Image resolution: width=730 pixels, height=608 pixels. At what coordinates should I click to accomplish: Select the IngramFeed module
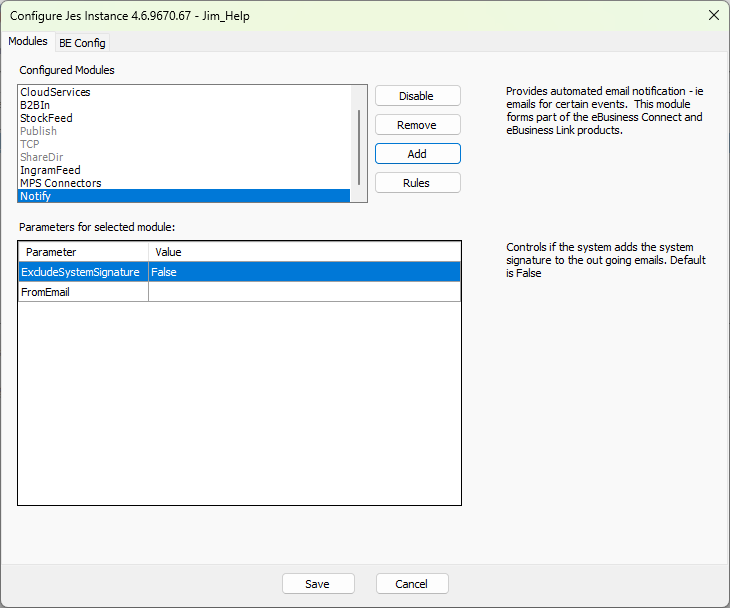50,170
